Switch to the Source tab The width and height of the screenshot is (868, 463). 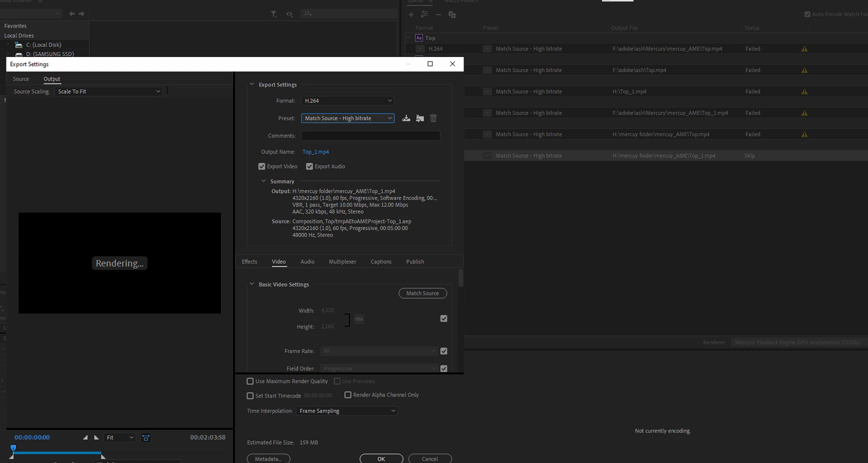click(x=21, y=79)
